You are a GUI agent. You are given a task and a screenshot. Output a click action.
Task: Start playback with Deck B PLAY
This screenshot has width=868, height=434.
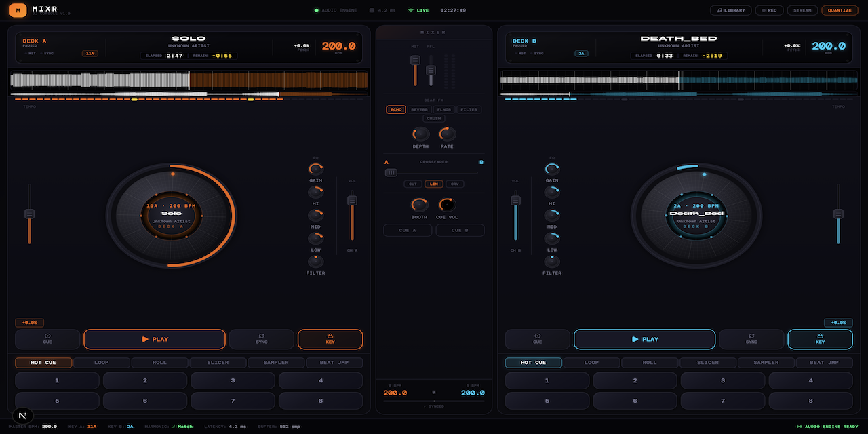pyautogui.click(x=645, y=339)
